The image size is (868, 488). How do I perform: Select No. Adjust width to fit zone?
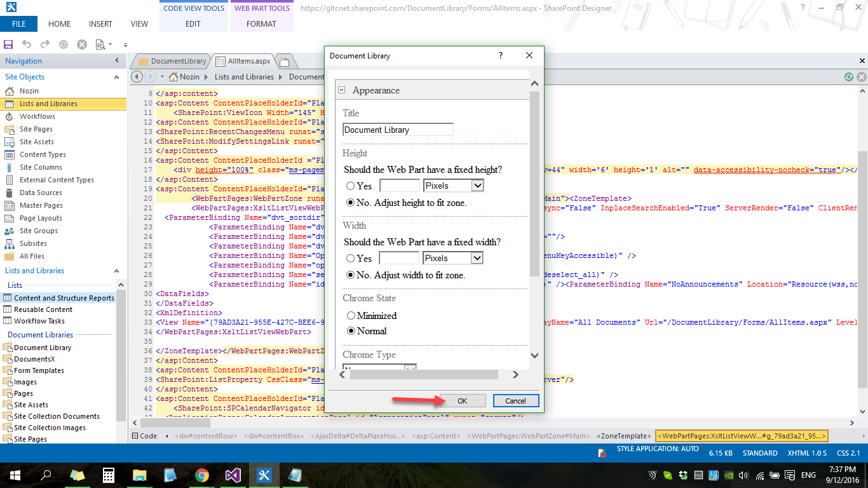pos(350,275)
